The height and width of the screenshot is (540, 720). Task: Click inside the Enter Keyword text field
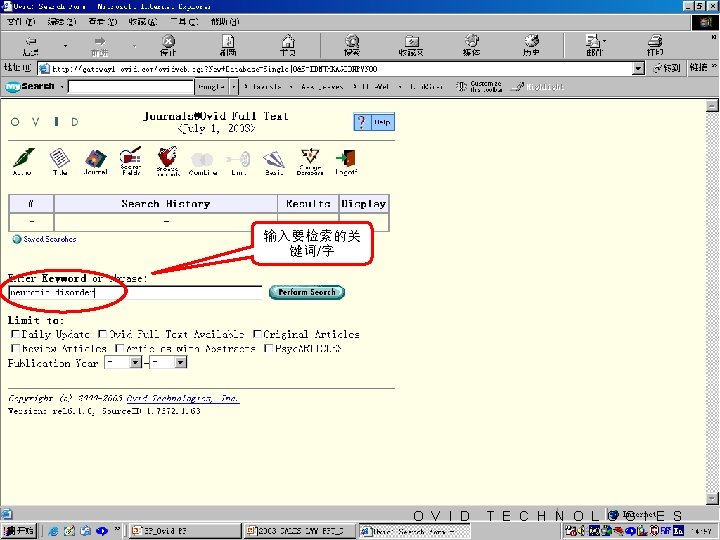click(135, 292)
